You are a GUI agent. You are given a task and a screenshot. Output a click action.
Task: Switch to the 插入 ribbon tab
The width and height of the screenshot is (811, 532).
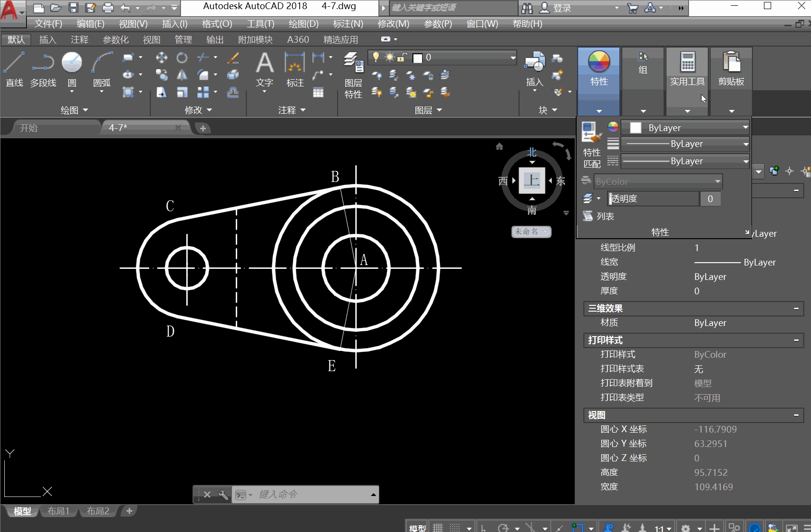point(48,39)
